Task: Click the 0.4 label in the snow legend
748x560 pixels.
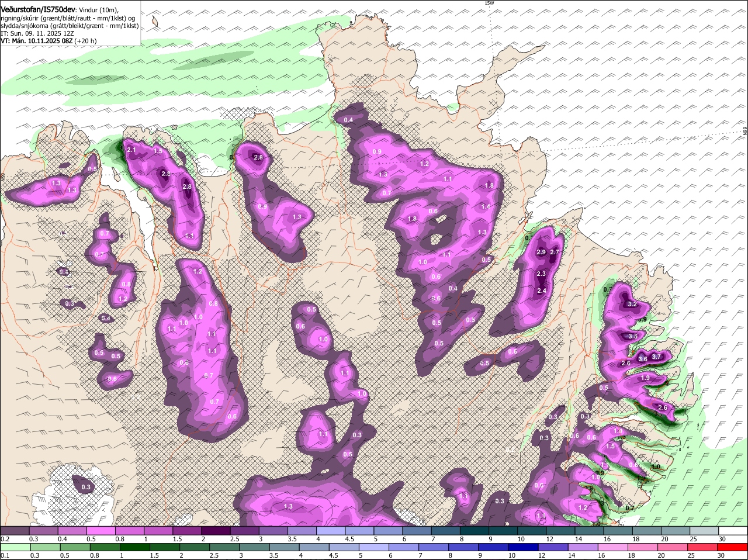Action: [x=63, y=538]
